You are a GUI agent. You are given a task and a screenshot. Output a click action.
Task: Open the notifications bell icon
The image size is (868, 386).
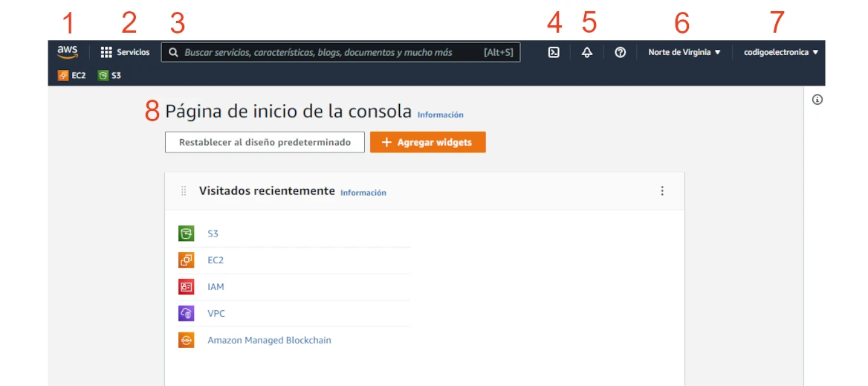pos(587,53)
